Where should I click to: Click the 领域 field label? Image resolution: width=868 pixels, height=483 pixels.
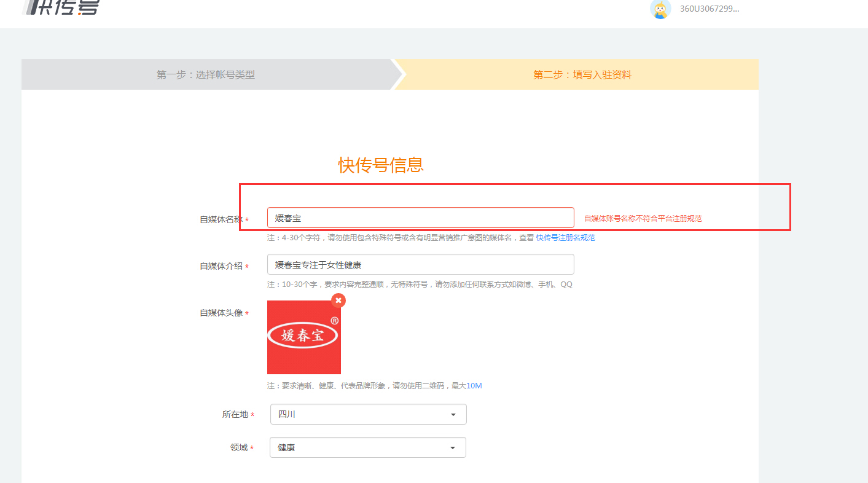pos(239,448)
